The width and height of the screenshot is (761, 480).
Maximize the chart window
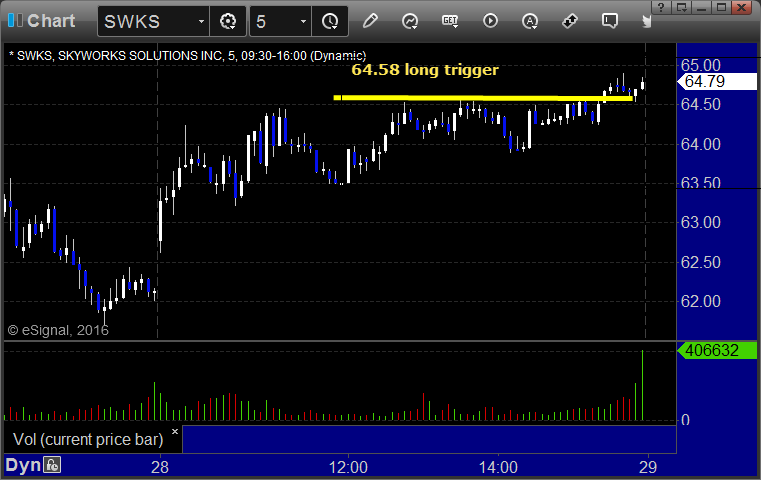[x=722, y=7]
